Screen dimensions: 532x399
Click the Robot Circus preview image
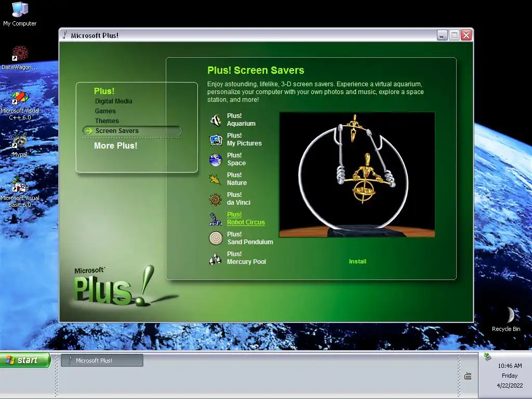357,175
